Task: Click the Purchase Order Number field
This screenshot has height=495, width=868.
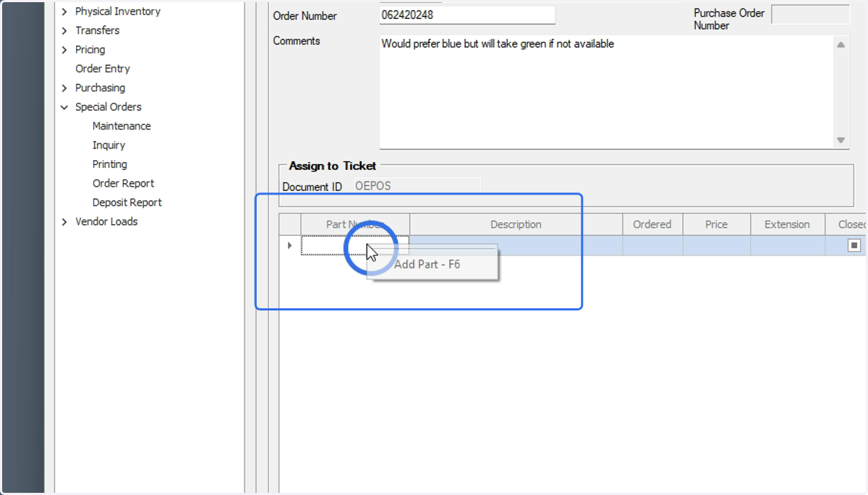Action: (811, 14)
